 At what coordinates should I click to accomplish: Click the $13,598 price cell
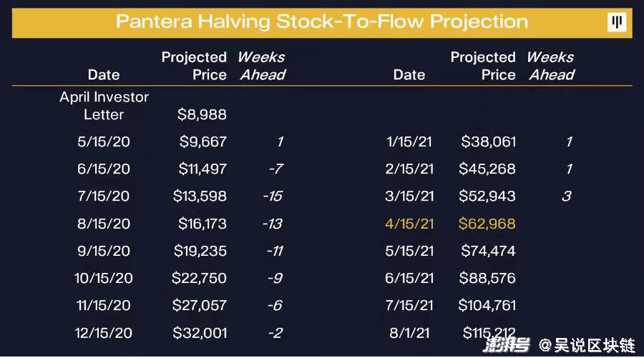(x=200, y=196)
